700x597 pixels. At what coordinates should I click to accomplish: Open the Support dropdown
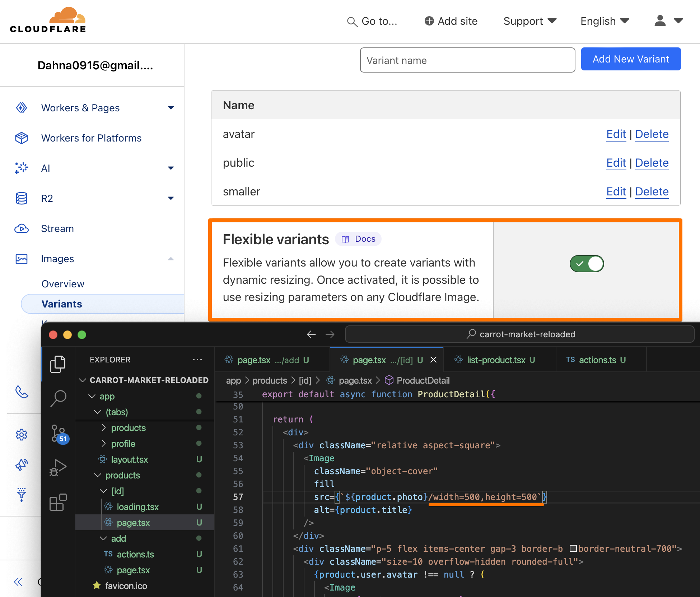[x=530, y=21]
